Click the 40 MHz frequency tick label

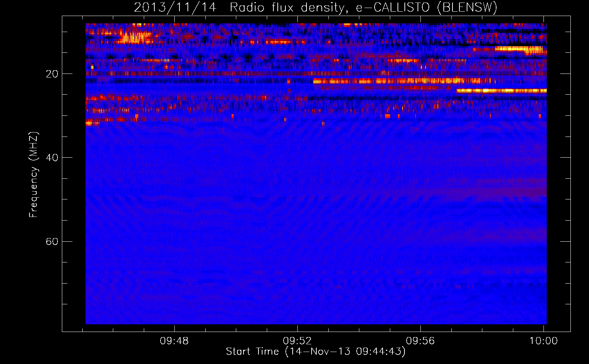[x=52, y=158]
